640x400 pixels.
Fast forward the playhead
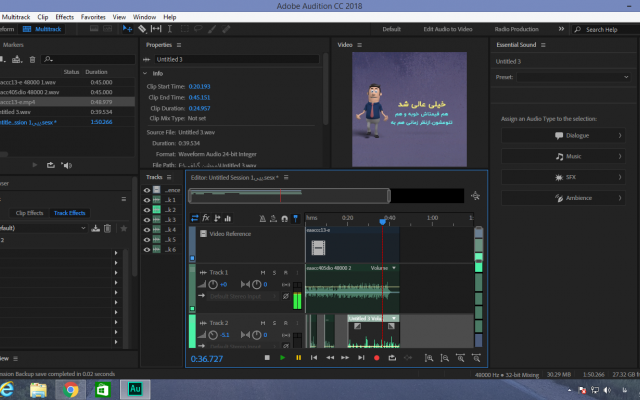[345, 358]
